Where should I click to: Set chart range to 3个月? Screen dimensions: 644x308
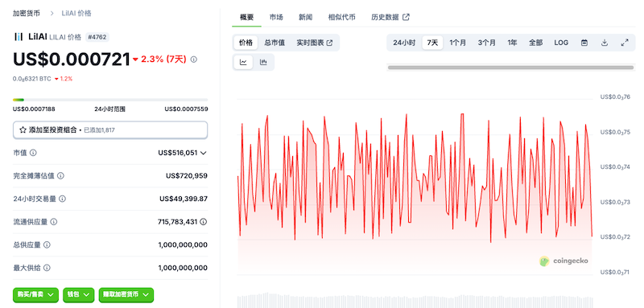486,43
